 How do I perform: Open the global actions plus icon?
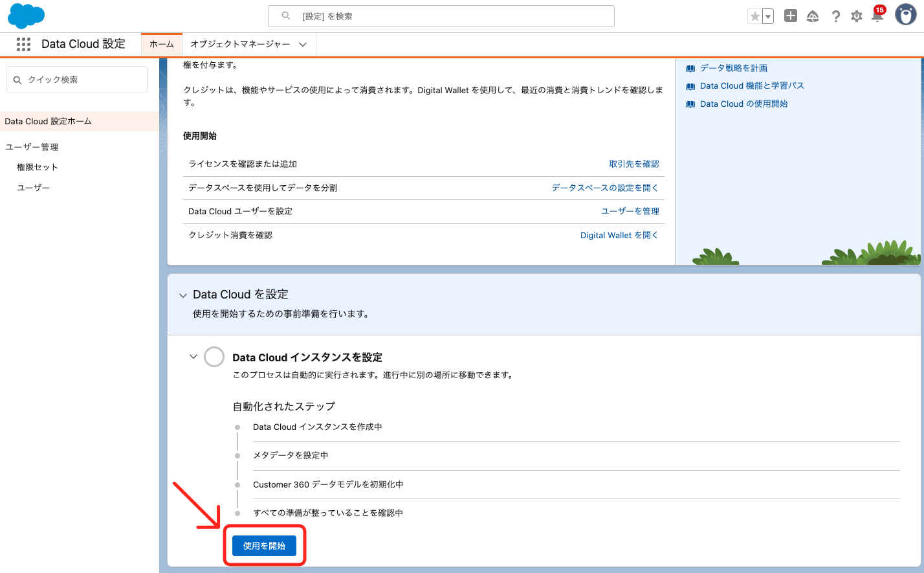click(x=790, y=16)
